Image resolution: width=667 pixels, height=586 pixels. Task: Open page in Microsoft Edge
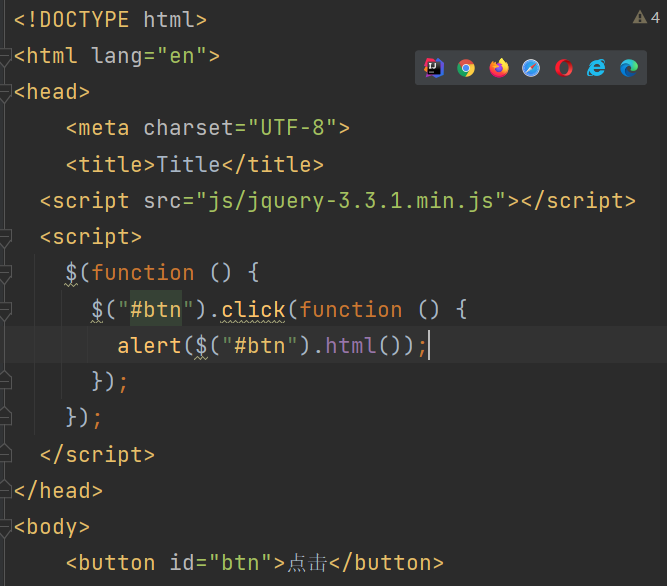tap(629, 68)
